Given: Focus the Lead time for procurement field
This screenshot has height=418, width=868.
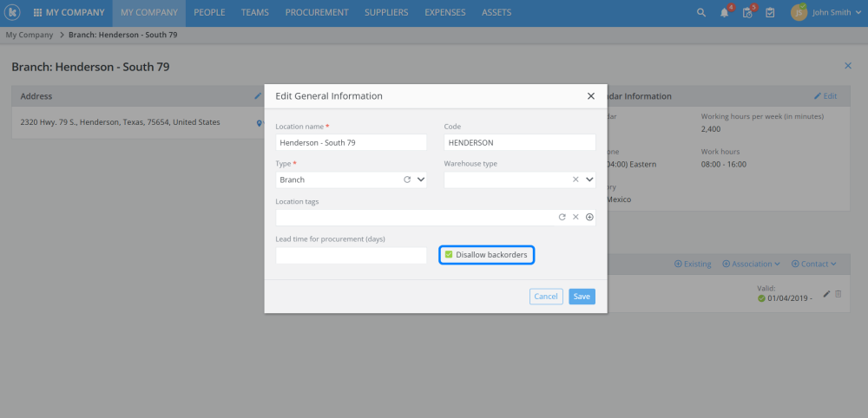Looking at the screenshot, I should [351, 256].
